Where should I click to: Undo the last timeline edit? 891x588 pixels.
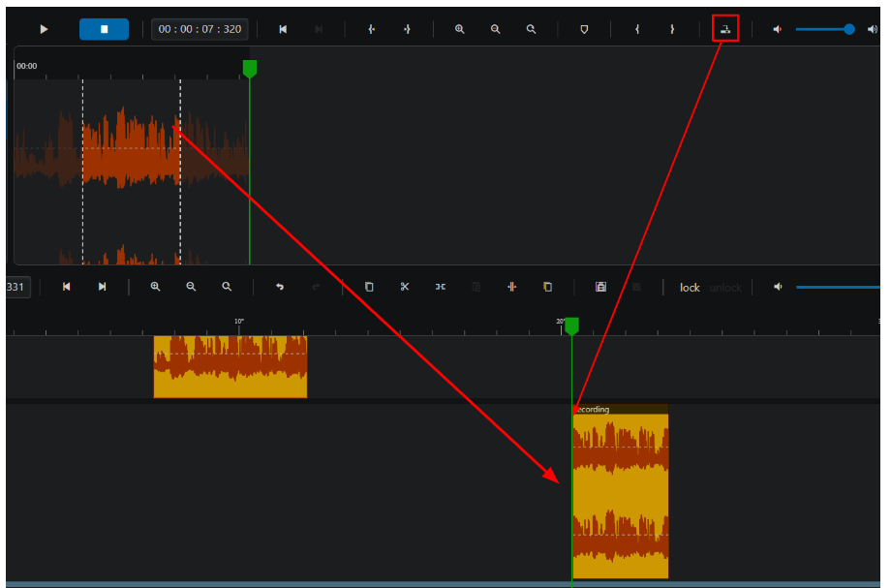click(280, 287)
